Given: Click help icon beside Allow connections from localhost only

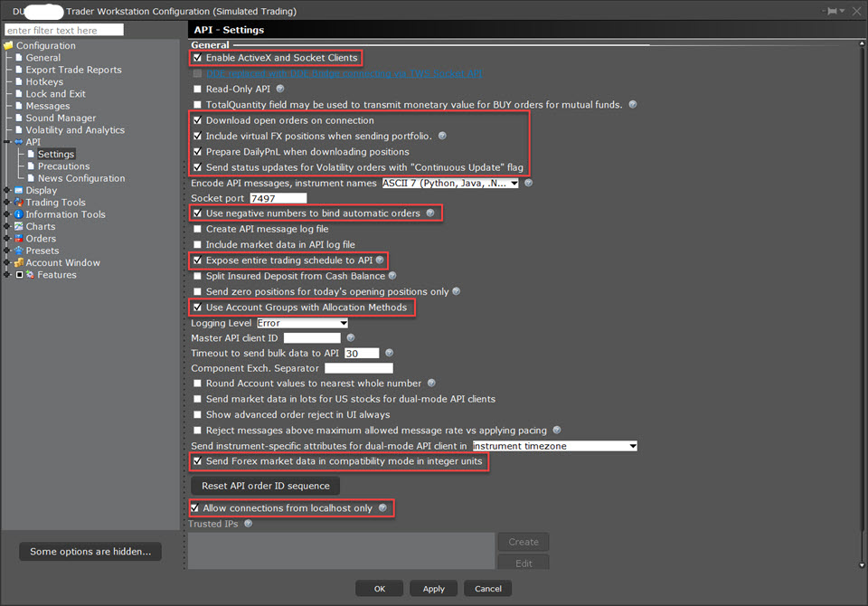Looking at the screenshot, I should [x=382, y=508].
